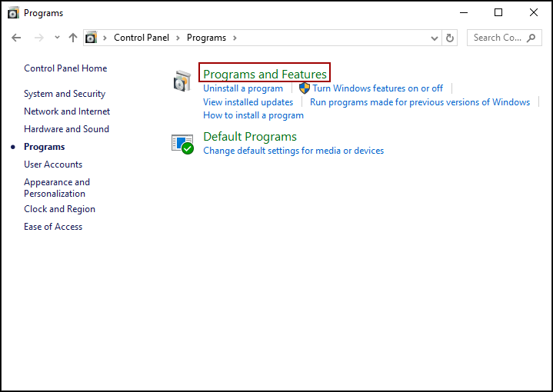
Task: Select Control Panel in the breadcrumb
Action: 142,38
